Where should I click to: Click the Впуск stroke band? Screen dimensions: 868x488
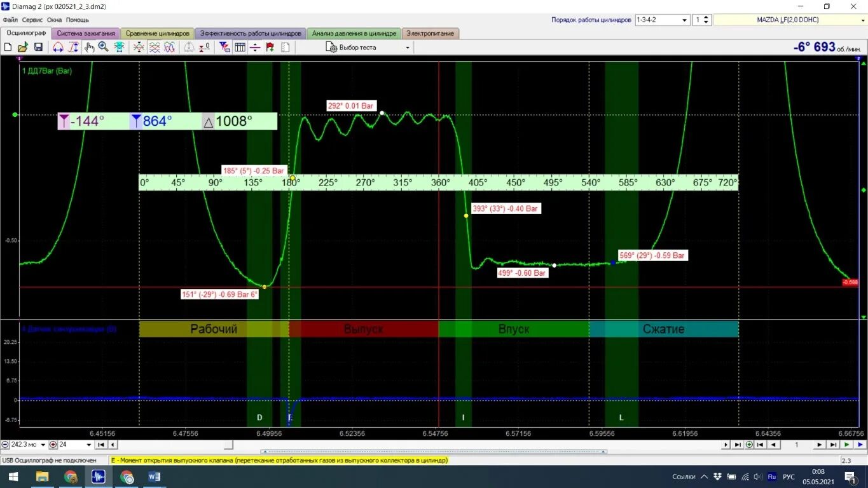click(x=514, y=329)
